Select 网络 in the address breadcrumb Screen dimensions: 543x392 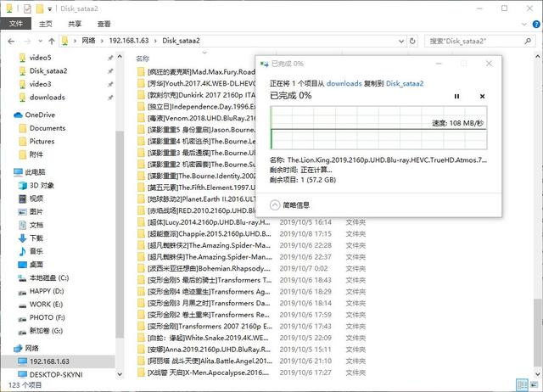(x=88, y=41)
